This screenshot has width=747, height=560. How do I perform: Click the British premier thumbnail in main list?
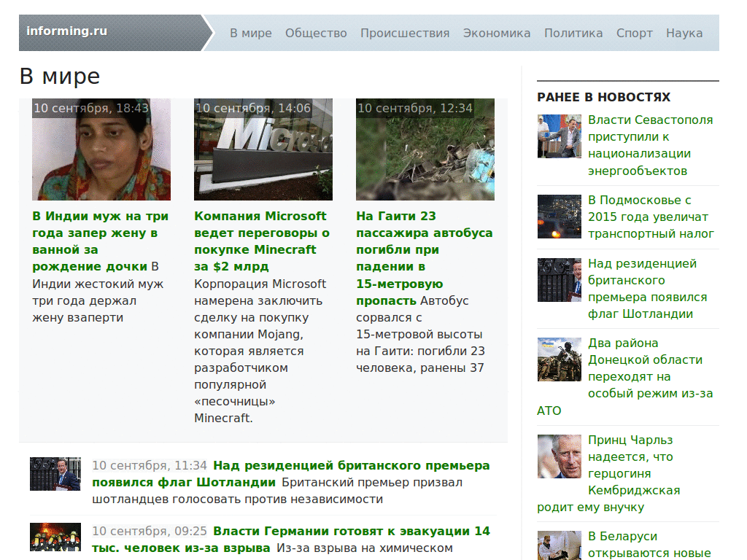point(55,474)
